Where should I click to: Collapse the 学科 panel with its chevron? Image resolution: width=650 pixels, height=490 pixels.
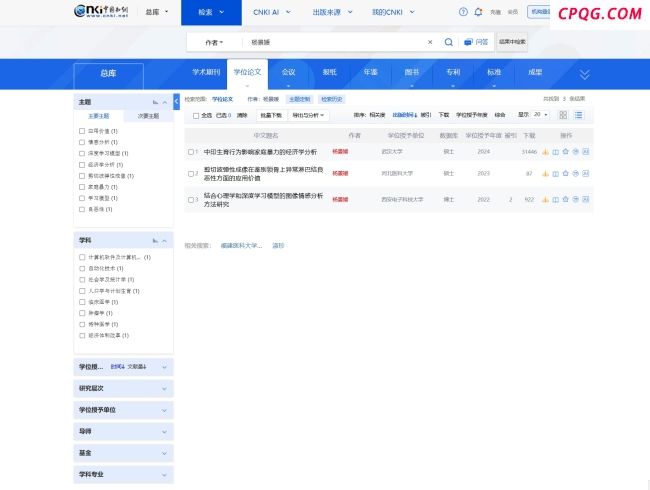165,240
